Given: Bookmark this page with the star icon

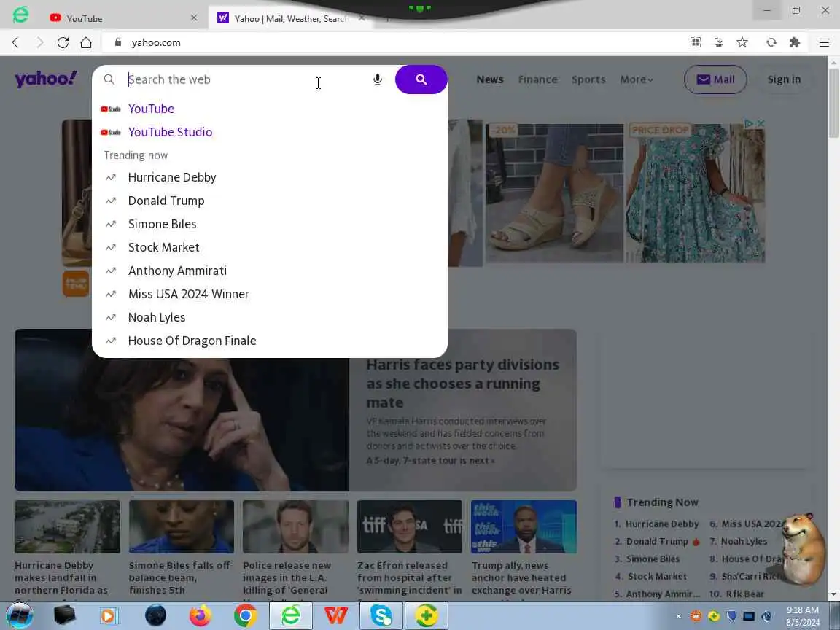Looking at the screenshot, I should coord(742,42).
